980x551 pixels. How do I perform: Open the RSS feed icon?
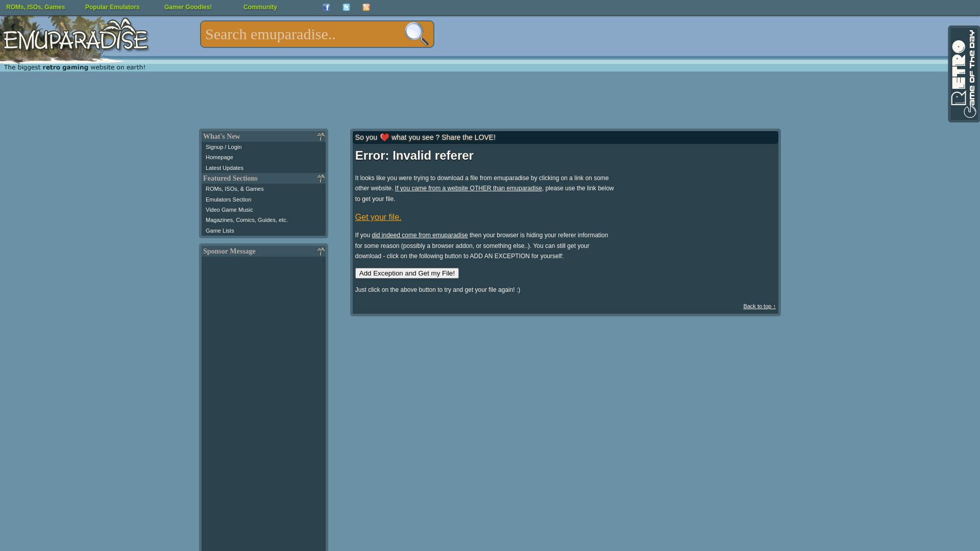coord(366,7)
